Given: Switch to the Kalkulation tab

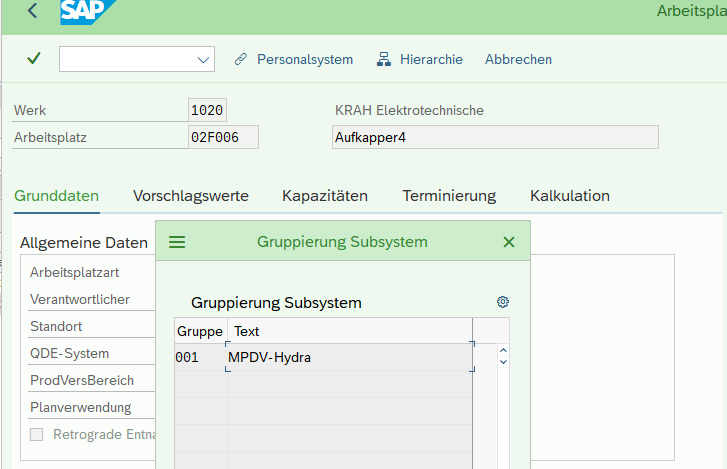Looking at the screenshot, I should point(569,196).
